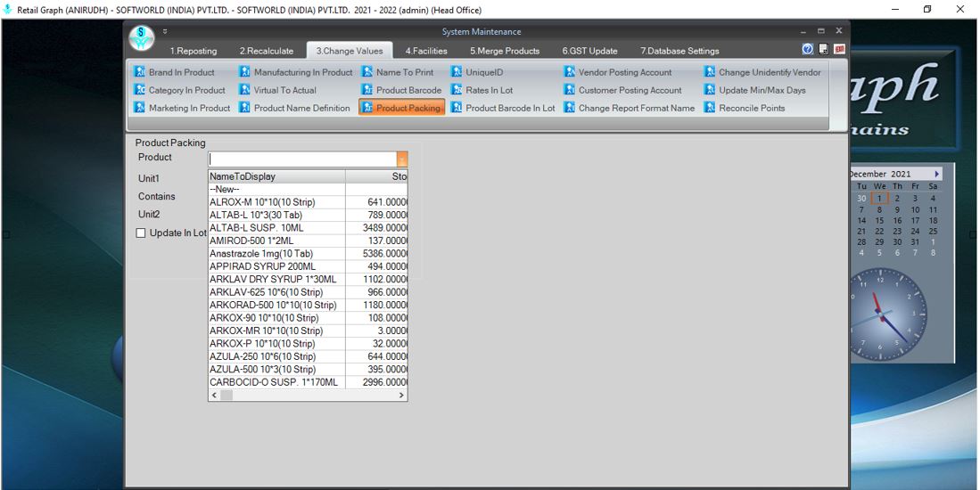The image size is (980, 490).
Task: Open UniqueID option
Action: [477, 72]
